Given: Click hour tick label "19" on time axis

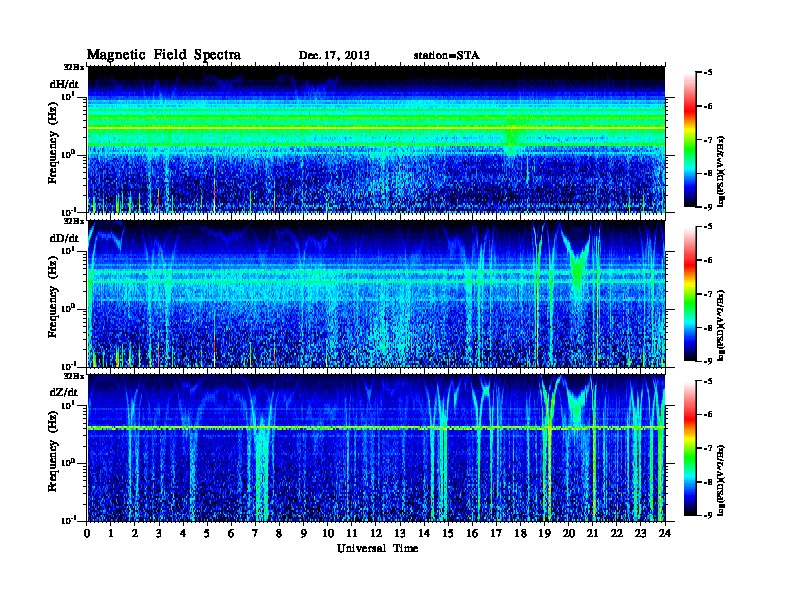Looking at the screenshot, I should click(x=544, y=534).
